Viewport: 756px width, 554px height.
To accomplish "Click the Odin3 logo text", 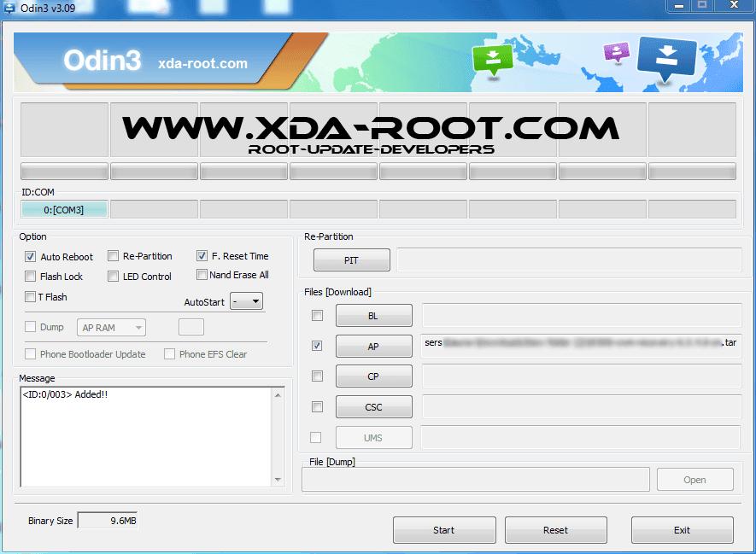I will [103, 61].
